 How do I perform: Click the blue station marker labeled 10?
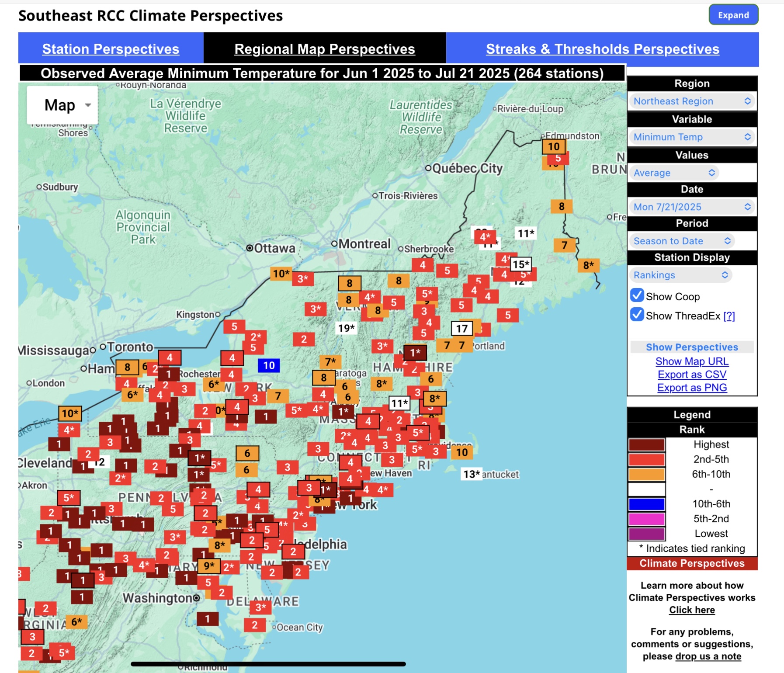tap(269, 365)
